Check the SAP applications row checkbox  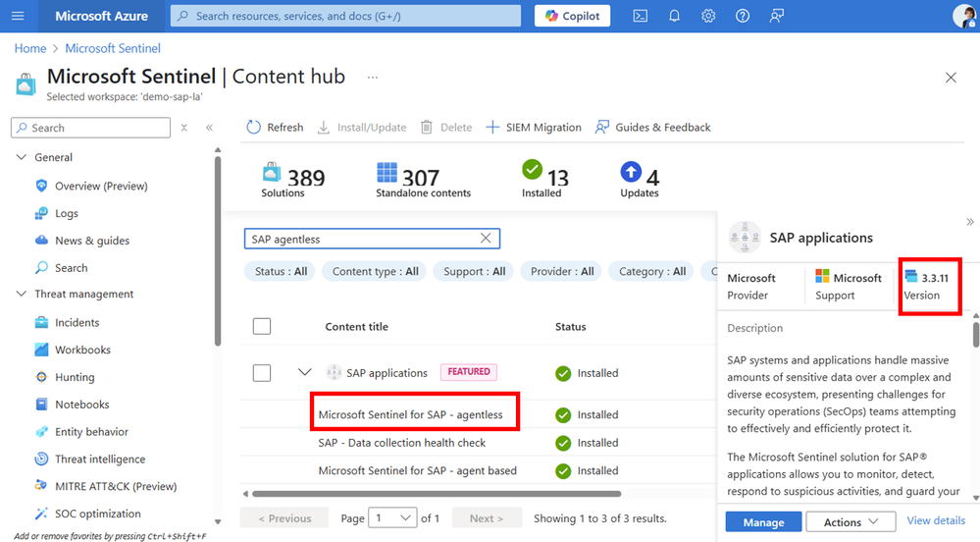pos(262,373)
